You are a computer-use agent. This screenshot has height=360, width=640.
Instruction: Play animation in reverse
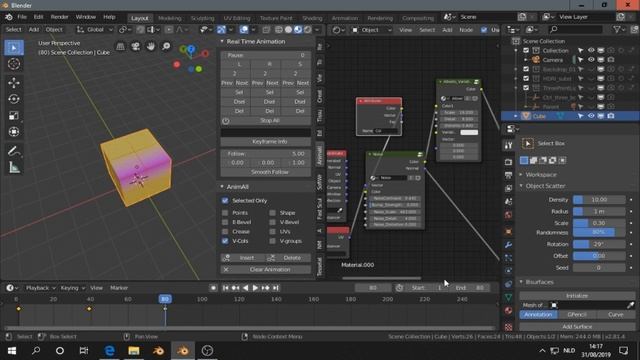click(x=246, y=288)
